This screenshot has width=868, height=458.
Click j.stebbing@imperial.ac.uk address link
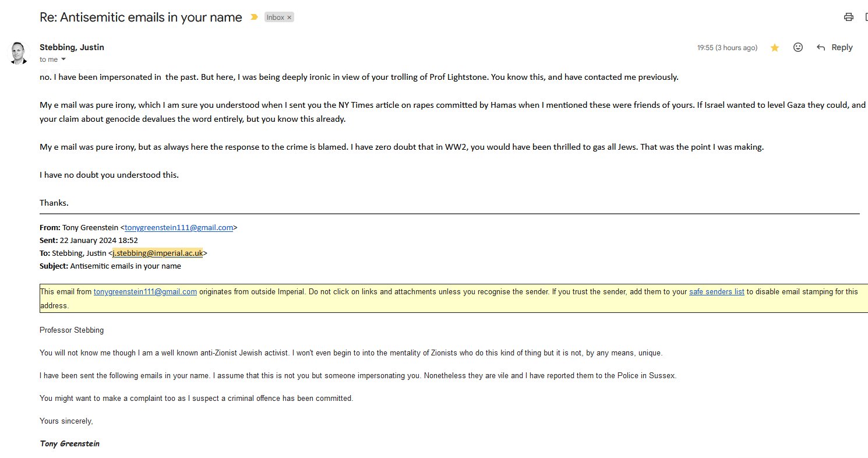(157, 253)
